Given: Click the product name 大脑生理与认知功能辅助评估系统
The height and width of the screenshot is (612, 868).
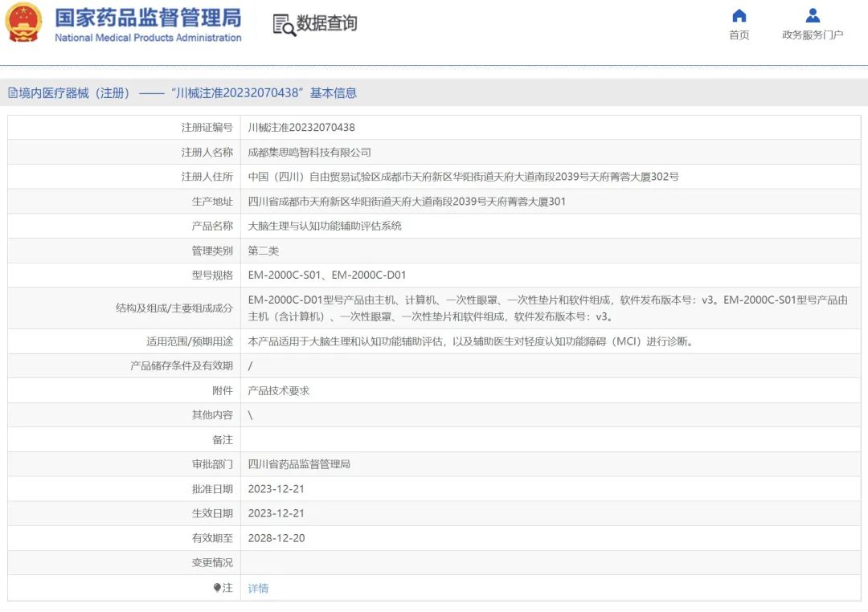Looking at the screenshot, I should pyautogui.click(x=325, y=226).
